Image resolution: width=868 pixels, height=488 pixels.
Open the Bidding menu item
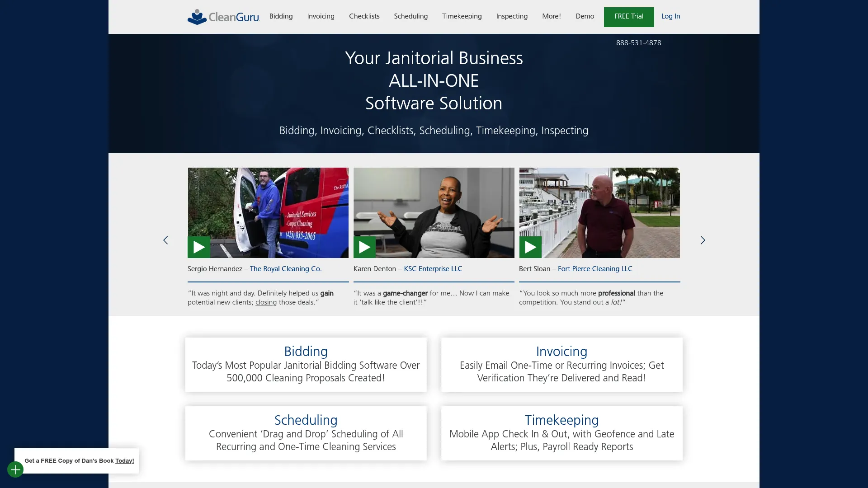281,16
